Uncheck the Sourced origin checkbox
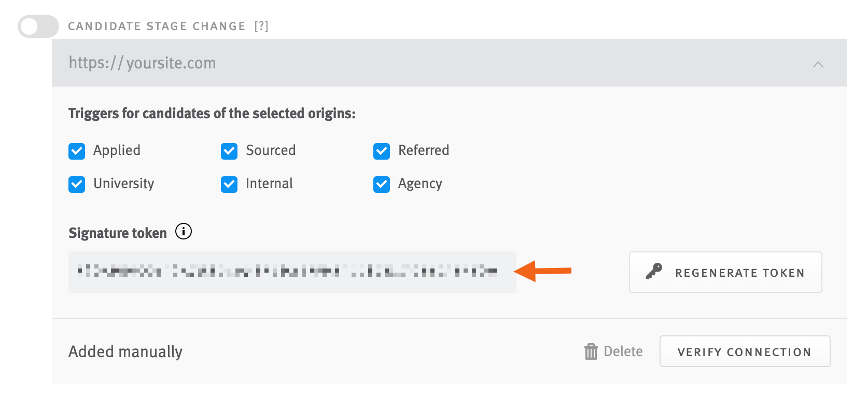This screenshot has width=868, height=396. pyautogui.click(x=229, y=151)
